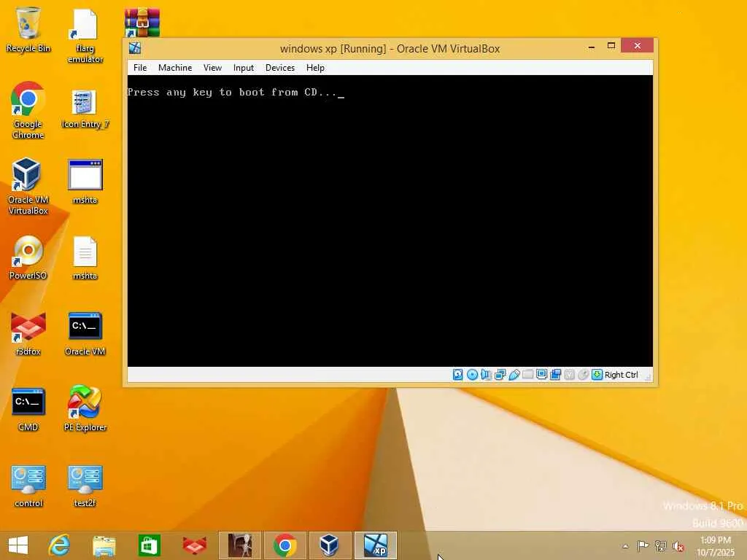
Task: Open the Input menu
Action: pos(244,68)
